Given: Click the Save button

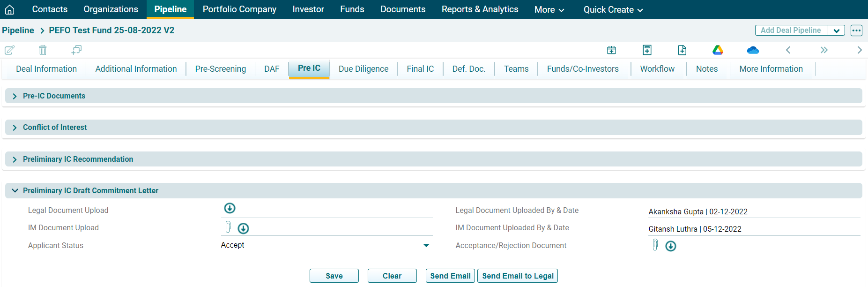Looking at the screenshot, I should point(334,276).
